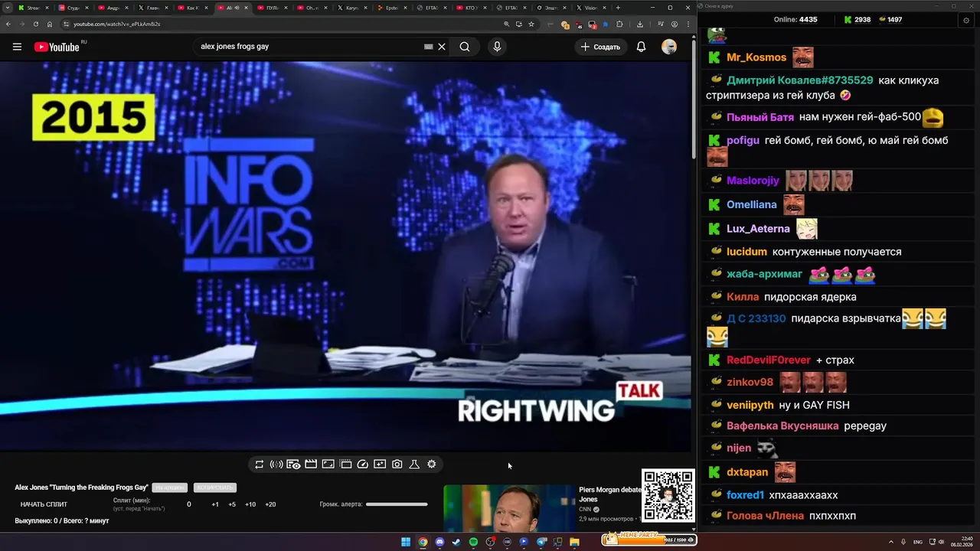The height and width of the screenshot is (551, 980).
Task: Add +20 minutes to split
Action: click(270, 505)
